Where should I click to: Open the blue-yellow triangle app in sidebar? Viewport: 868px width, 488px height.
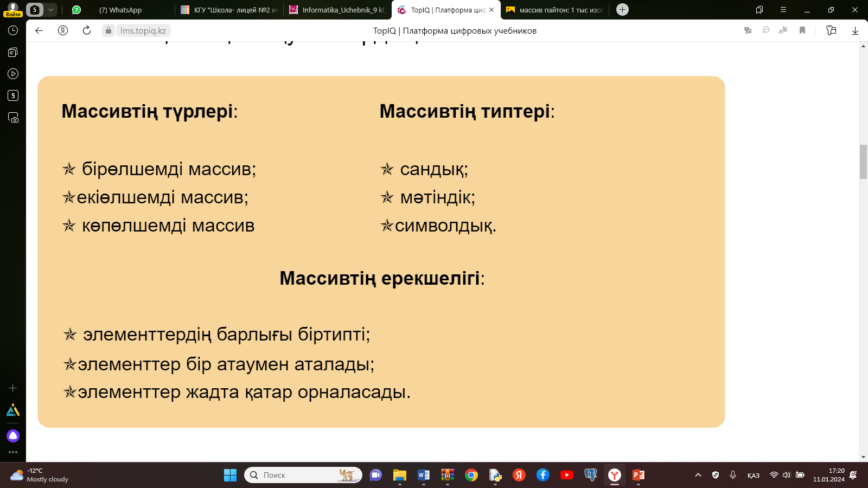(13, 410)
